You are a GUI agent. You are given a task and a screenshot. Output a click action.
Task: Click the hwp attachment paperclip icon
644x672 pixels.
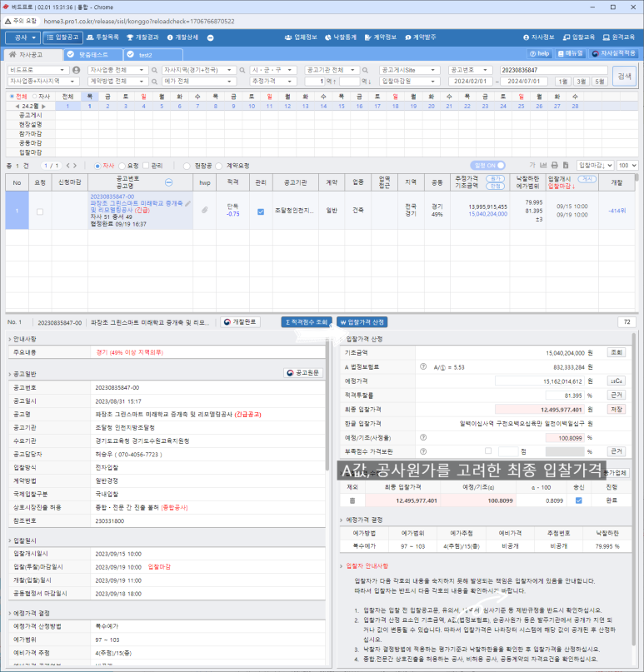[x=205, y=210]
